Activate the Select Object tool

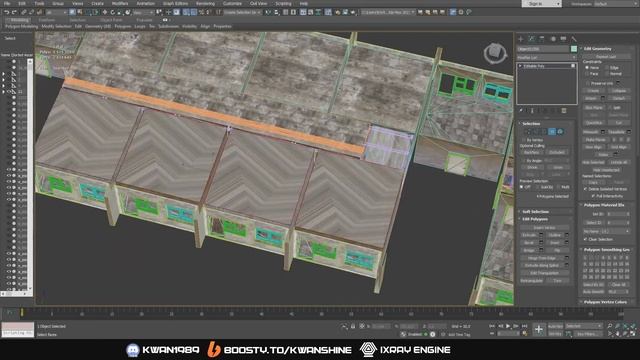[72, 12]
